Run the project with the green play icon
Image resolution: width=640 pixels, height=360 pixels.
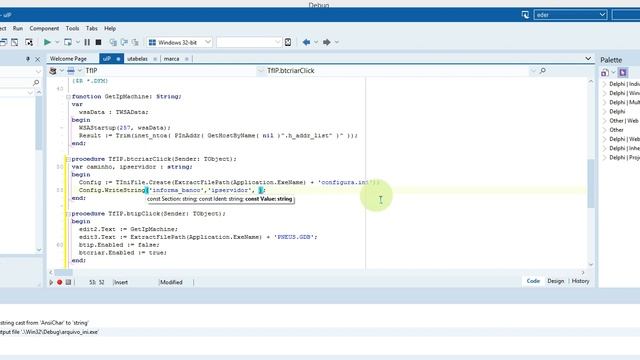(47, 42)
